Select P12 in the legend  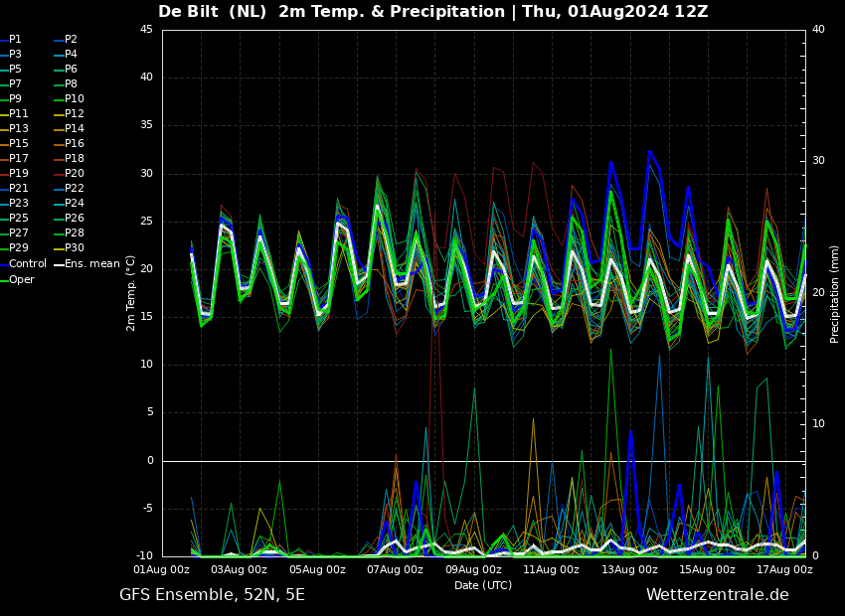[x=75, y=113]
